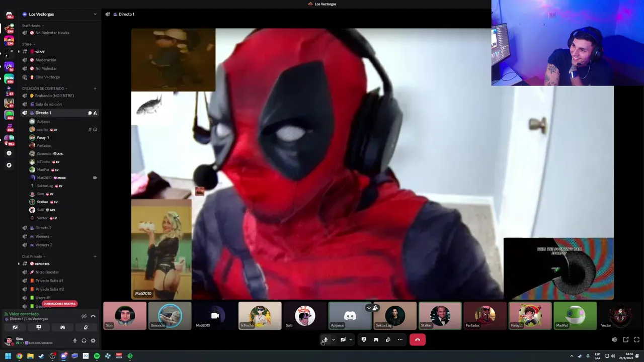Add channel to CREACIÓN DE CONTENIDO category
The image size is (644, 362).
95,88
